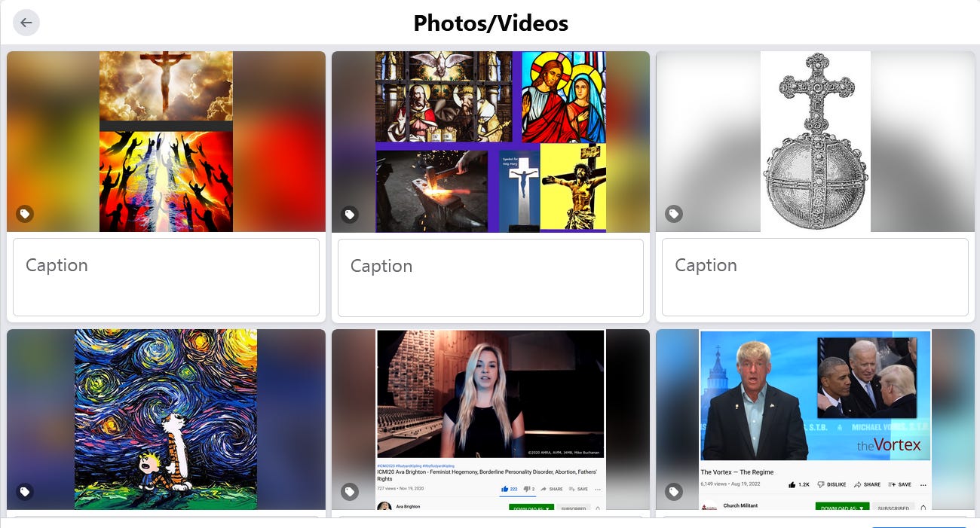Add caption under crucifixion clouds photo
The image size is (980, 528).
166,277
